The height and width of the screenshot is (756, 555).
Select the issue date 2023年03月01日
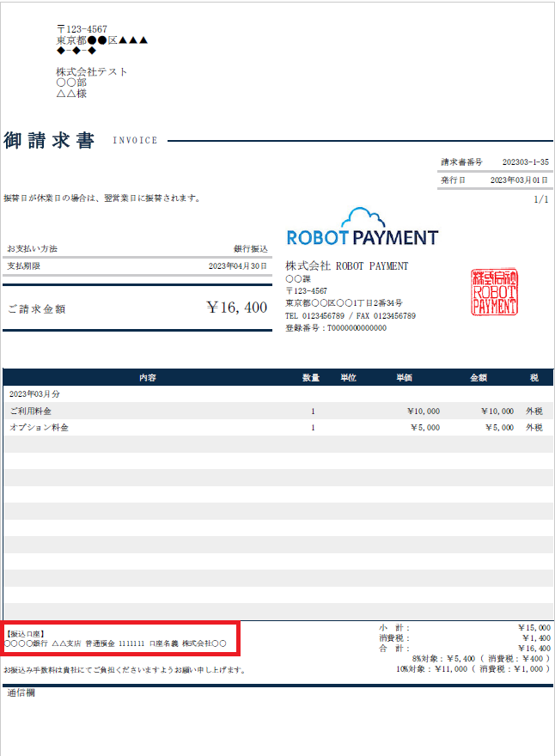519,180
